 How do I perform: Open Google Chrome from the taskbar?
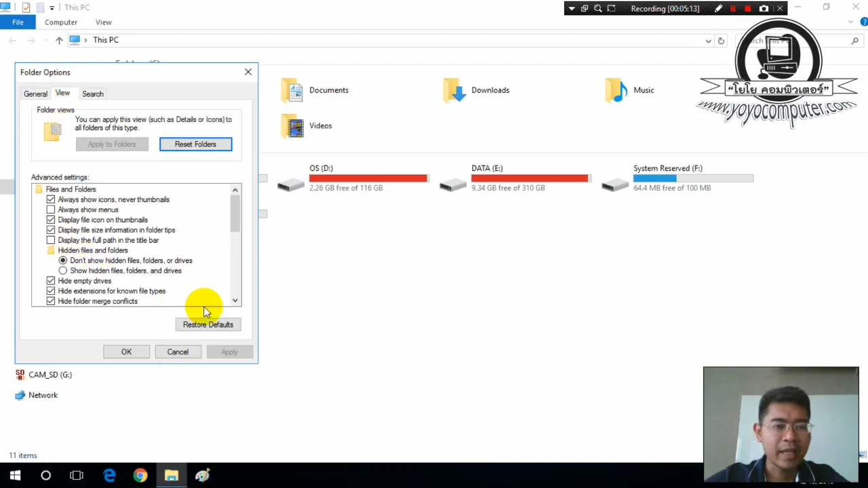coord(140,475)
